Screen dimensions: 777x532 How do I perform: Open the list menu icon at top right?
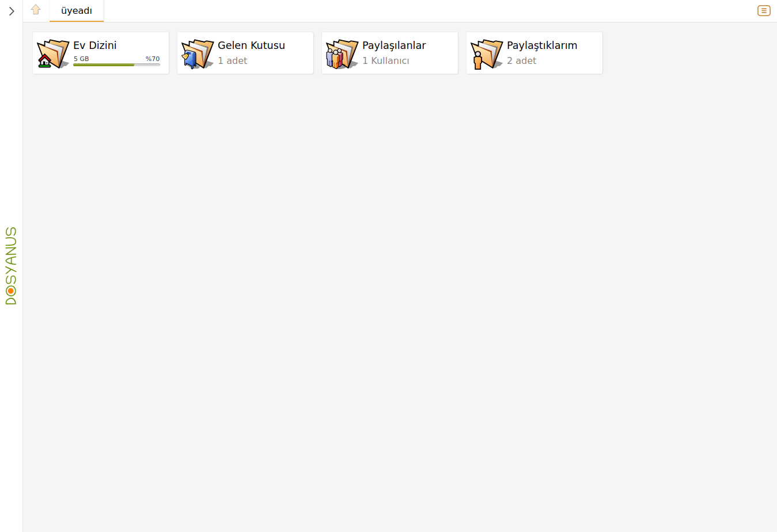point(764,10)
